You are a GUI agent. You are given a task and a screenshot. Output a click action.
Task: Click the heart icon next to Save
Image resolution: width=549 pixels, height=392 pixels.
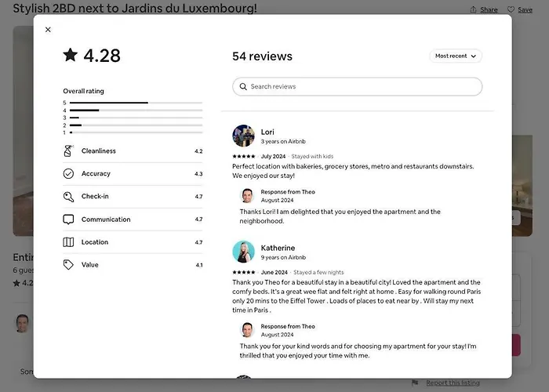[x=511, y=9]
